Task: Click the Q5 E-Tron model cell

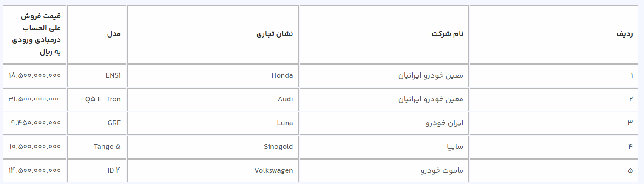Action: pyautogui.click(x=103, y=99)
